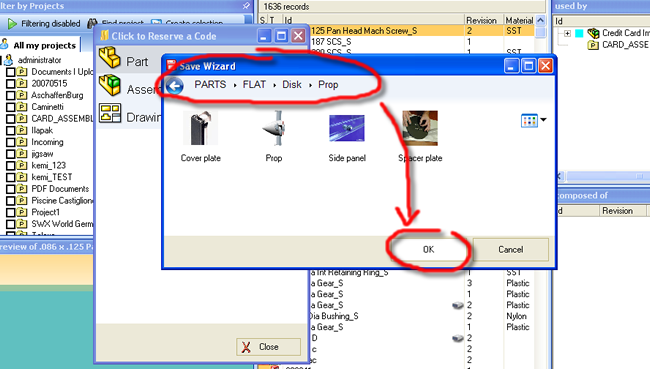This screenshot has width=650, height=369.
Task: Check the kemi_123 project checkbox
Action: pyautogui.click(x=11, y=165)
